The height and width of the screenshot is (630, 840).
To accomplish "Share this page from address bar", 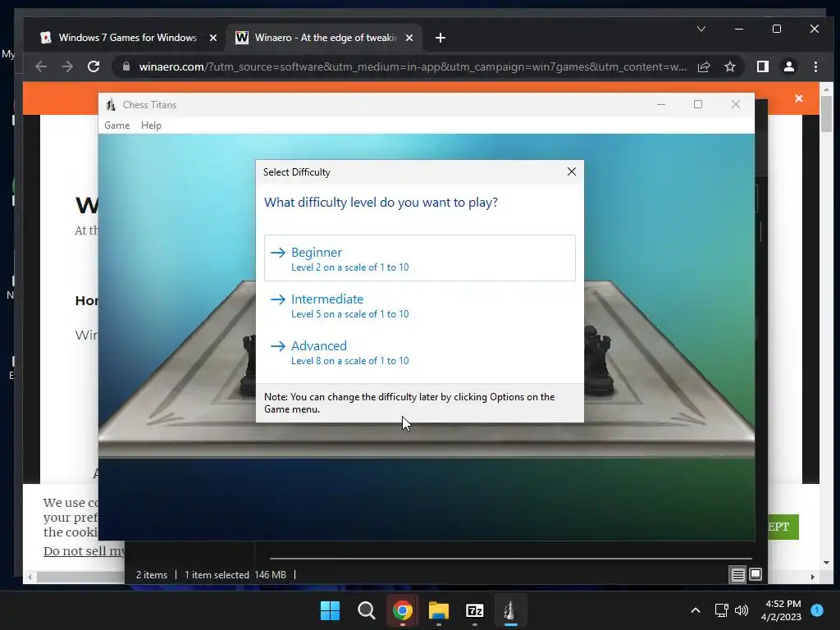I will 704,66.
